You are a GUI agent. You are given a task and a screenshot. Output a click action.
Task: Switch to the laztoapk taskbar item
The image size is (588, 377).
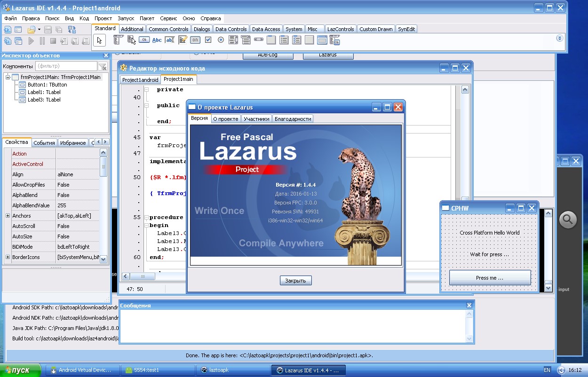(233, 370)
